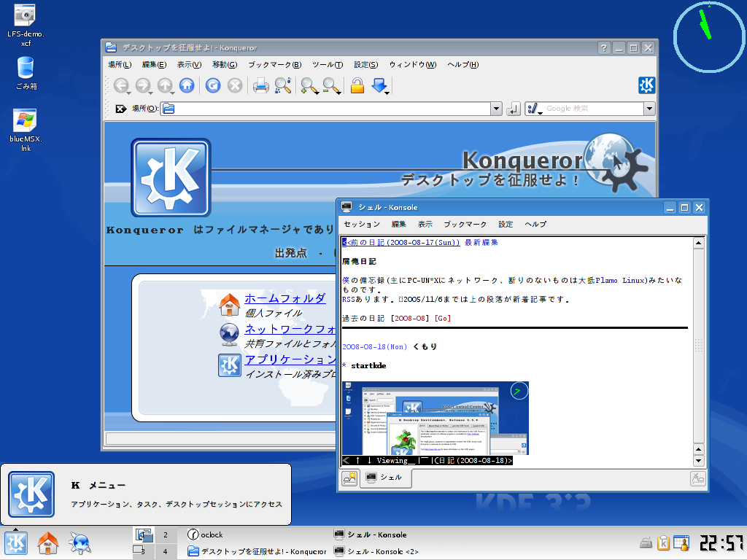Open Konqueror's ツール(T) menu

pyautogui.click(x=328, y=65)
